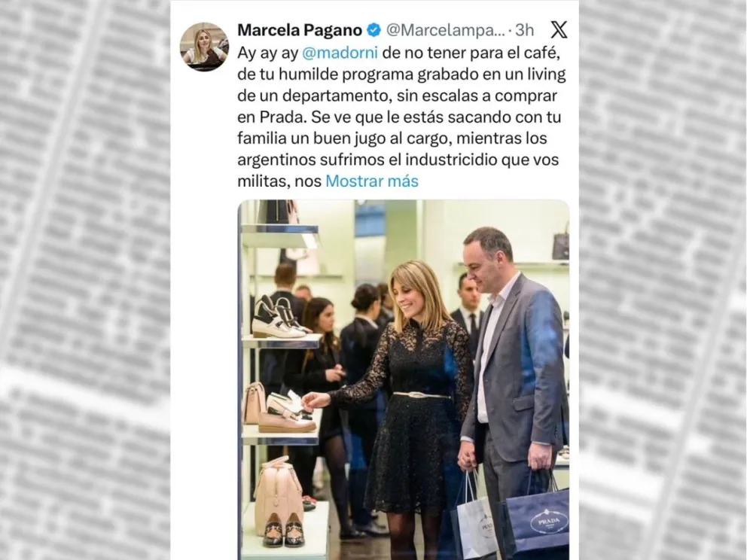Open Marcela Pagano's profile avatar

(x=204, y=47)
